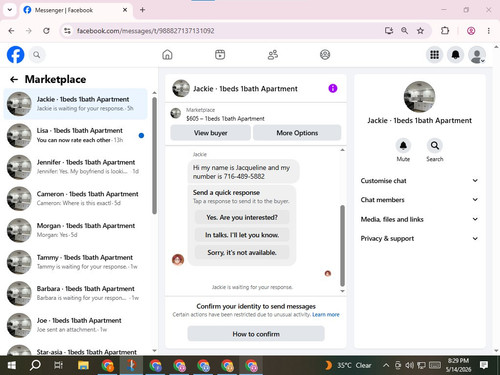Click the browser address bar URL
Viewport: 500px width, 375px height.
pos(145,31)
